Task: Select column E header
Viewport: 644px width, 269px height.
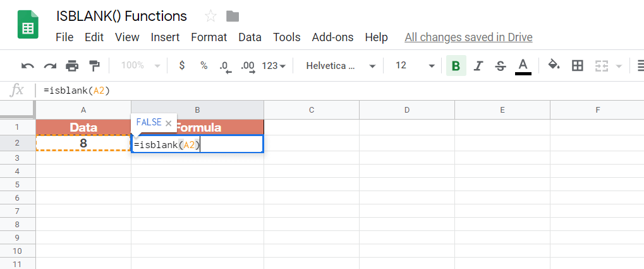Action: (x=502, y=110)
